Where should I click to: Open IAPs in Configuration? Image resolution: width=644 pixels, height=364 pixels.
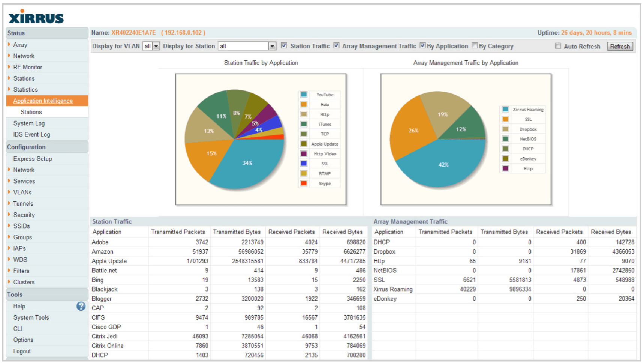point(19,248)
